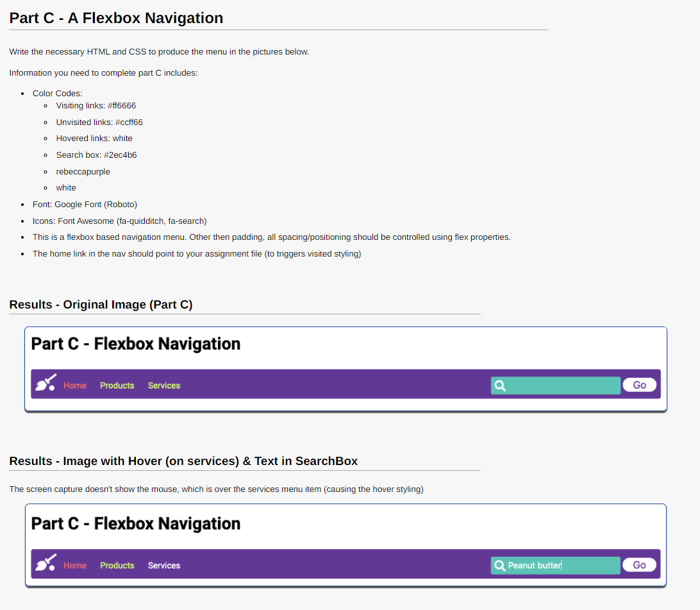Click the "Products" link in the original navbar
This screenshot has width=700, height=610.
pyautogui.click(x=117, y=385)
